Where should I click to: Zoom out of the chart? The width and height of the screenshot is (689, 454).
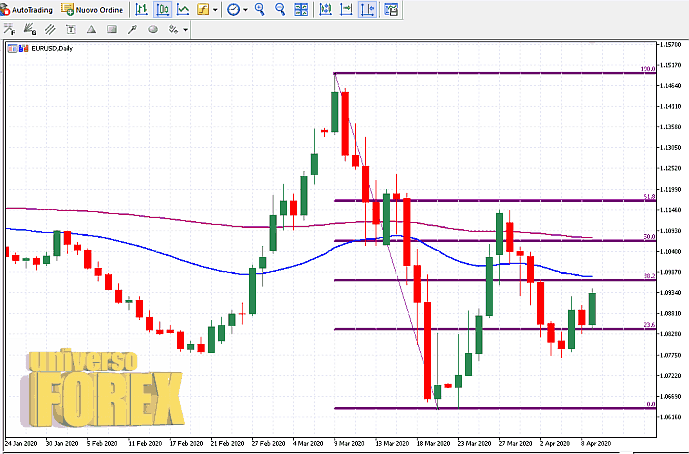(280, 9)
